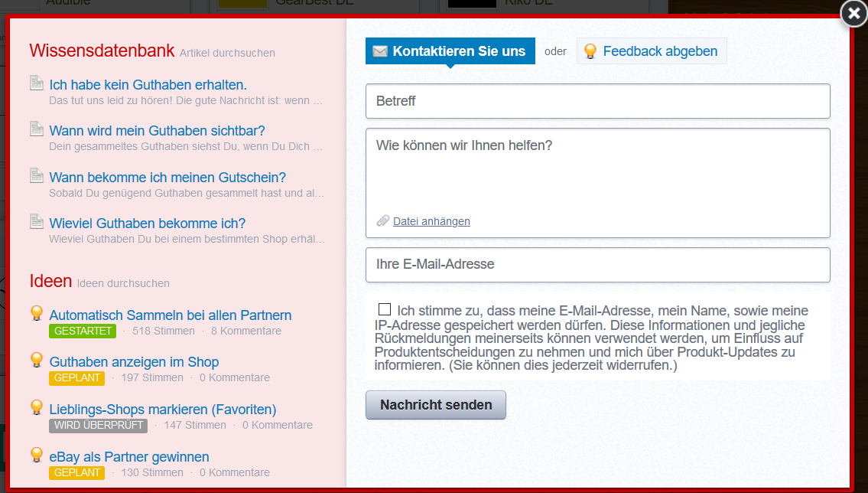
Task: Click the envelope icon on Kontaktieren Sie uns
Action: [380, 51]
